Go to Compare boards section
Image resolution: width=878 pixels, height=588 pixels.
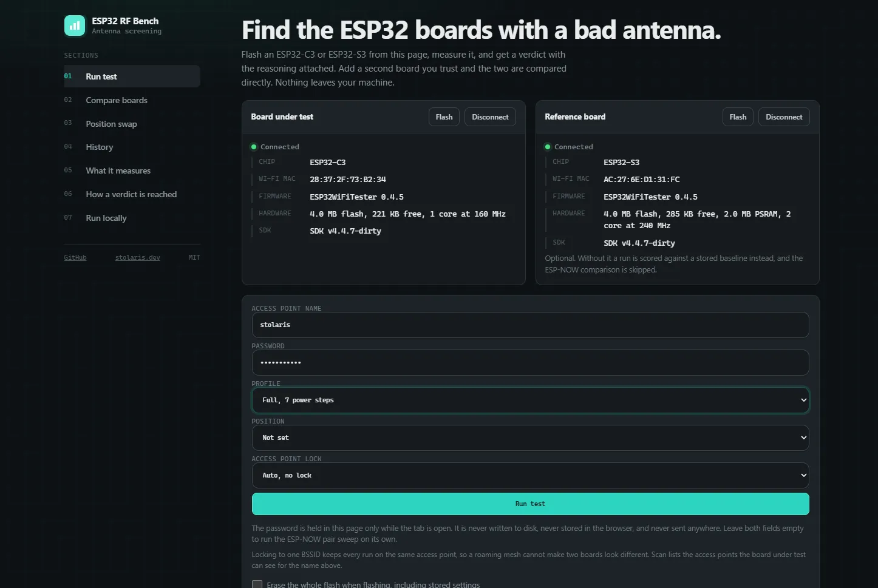tap(132, 100)
